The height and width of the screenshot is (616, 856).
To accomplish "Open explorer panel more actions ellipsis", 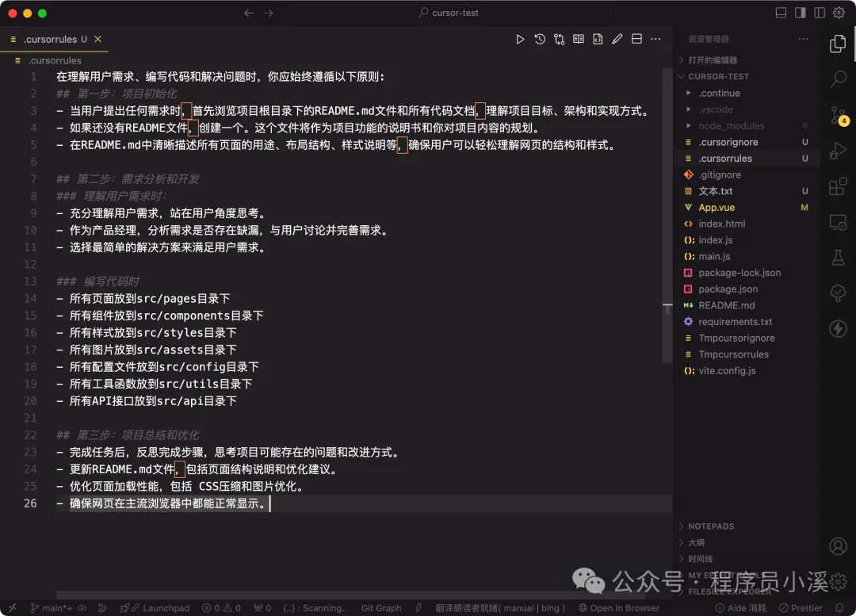I will coord(803,40).
